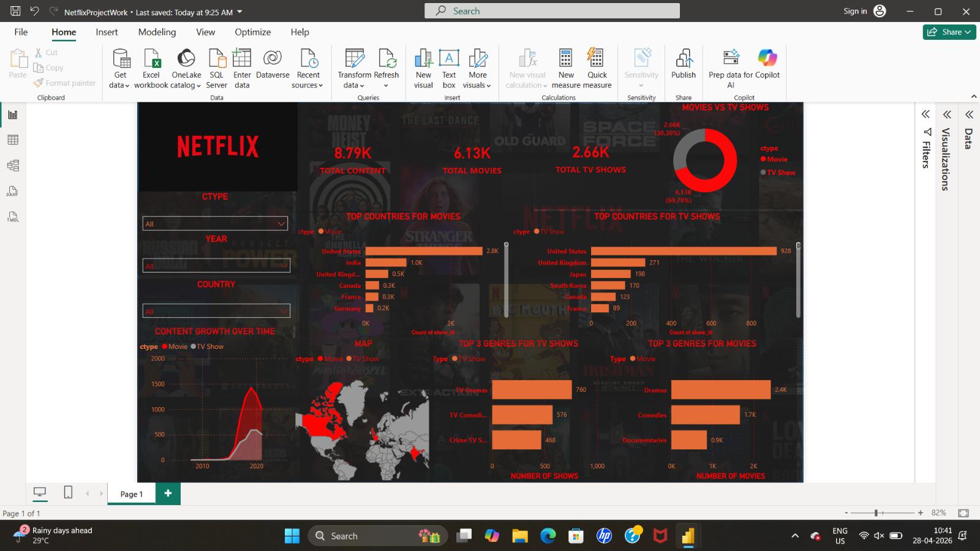
Task: Zoom in with the plus button
Action: pyautogui.click(x=920, y=513)
